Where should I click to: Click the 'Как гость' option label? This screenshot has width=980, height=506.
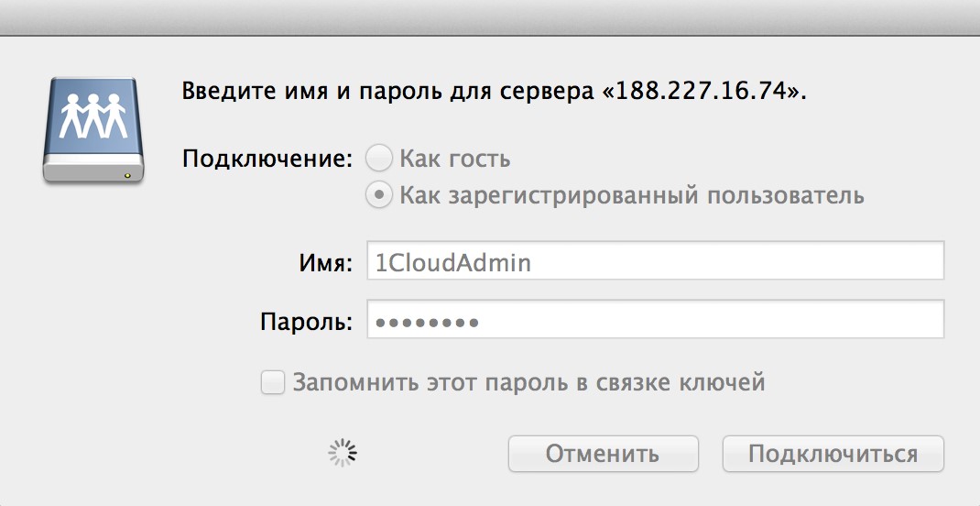[455, 159]
